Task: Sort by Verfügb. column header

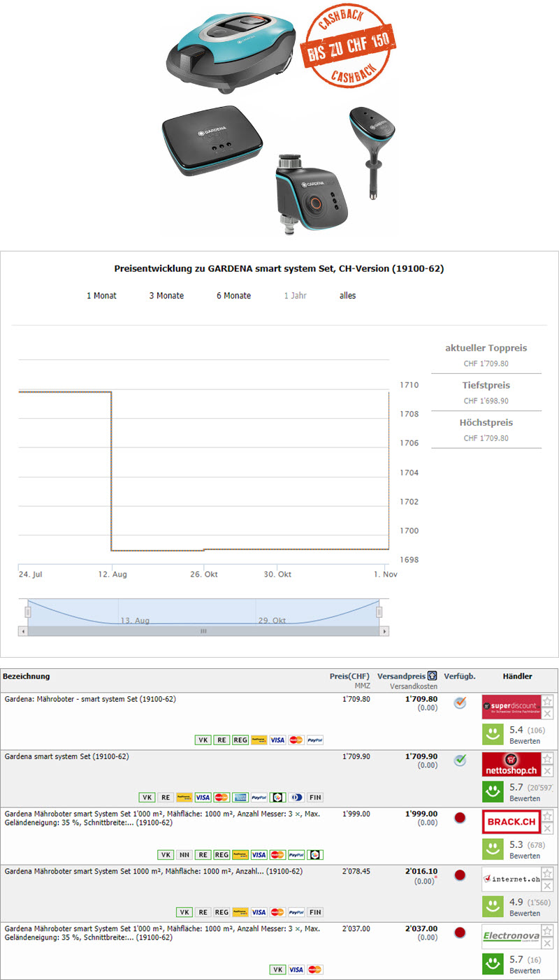Action: coord(460,676)
